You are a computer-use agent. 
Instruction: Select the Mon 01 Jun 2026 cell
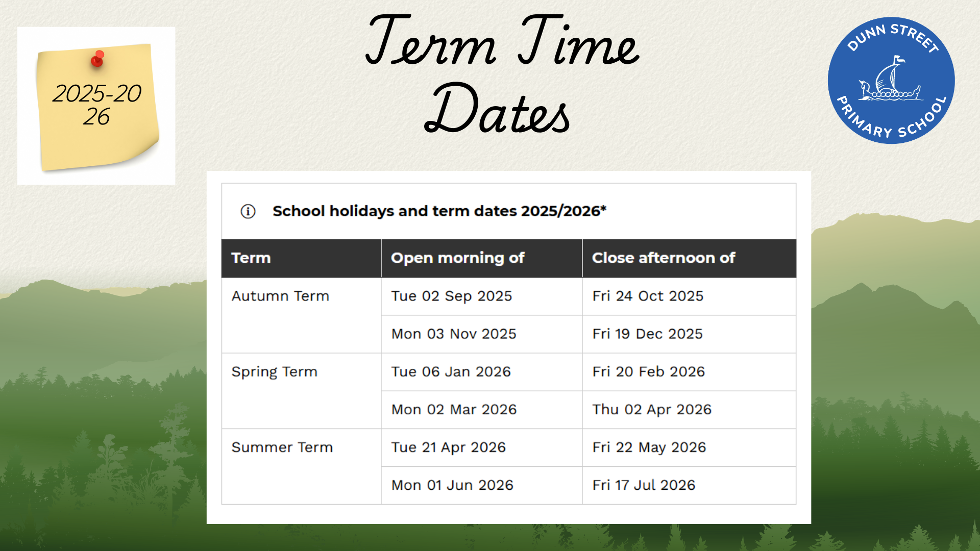point(452,485)
